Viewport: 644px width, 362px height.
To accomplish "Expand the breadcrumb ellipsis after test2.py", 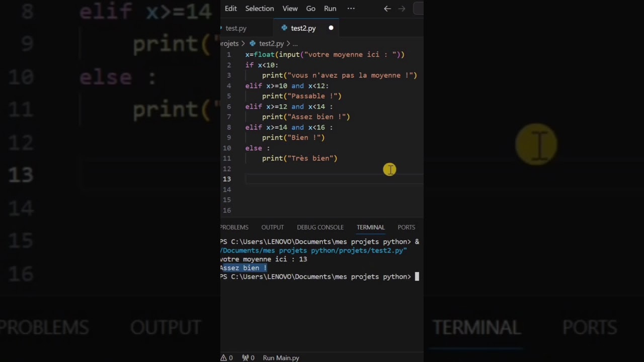I will click(295, 44).
